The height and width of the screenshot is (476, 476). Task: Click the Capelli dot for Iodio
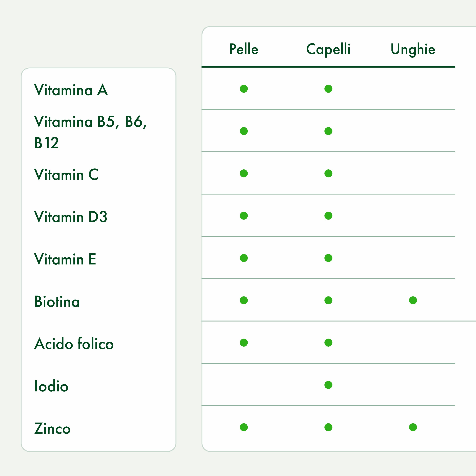pyautogui.click(x=328, y=385)
